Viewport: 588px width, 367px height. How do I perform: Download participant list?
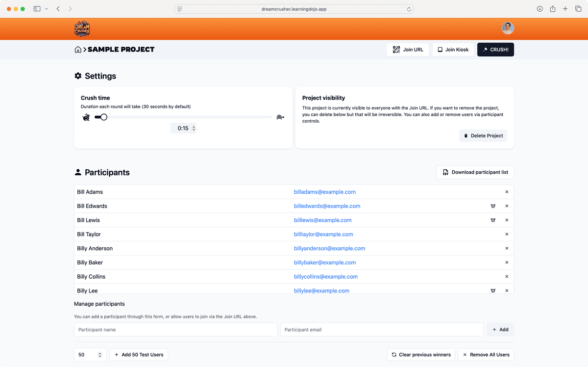click(x=475, y=172)
